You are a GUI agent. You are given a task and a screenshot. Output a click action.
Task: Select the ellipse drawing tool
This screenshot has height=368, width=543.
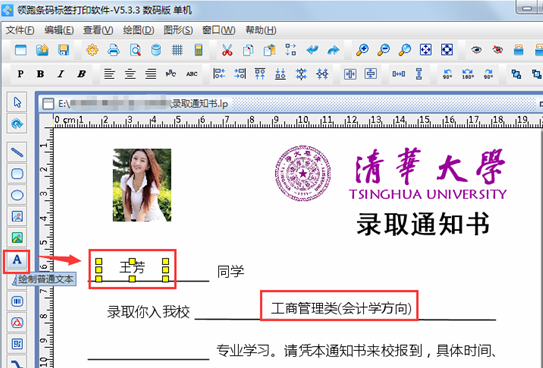(17, 195)
